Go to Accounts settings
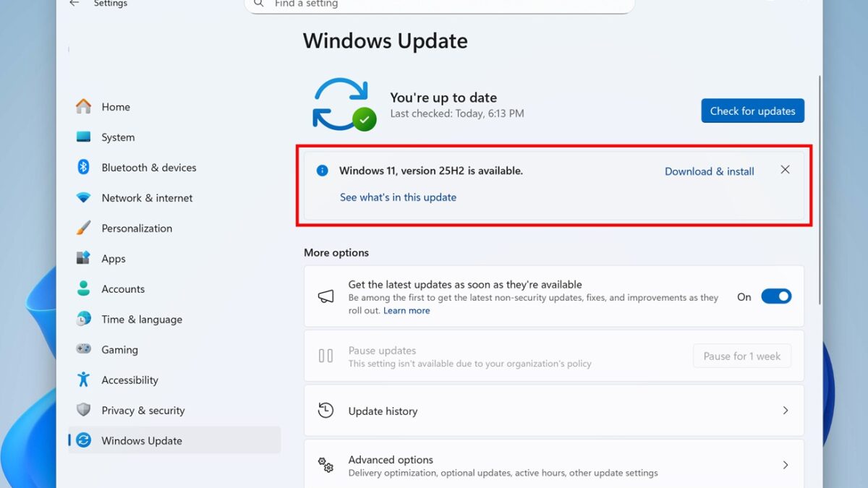This screenshot has height=488, width=868. click(x=122, y=289)
